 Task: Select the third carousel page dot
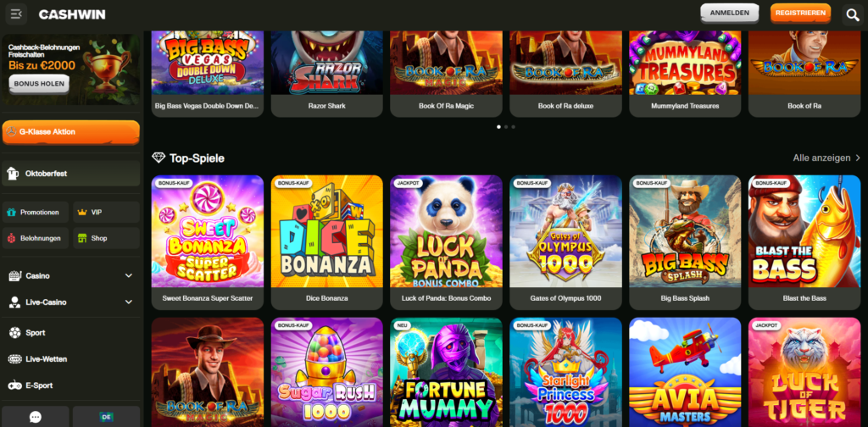513,127
